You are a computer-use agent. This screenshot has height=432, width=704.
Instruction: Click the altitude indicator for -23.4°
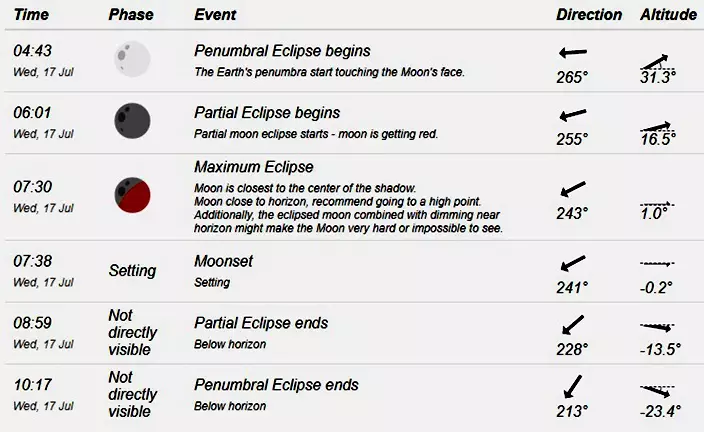(x=657, y=390)
